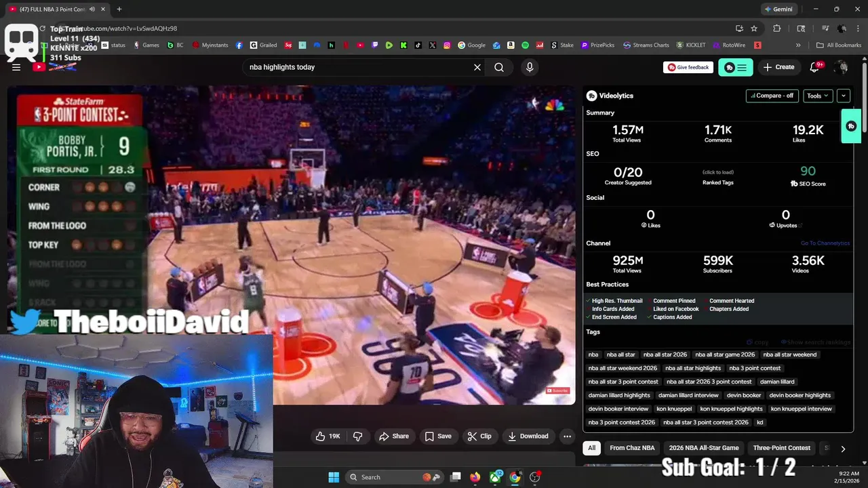The height and width of the screenshot is (488, 868).
Task: Toggle the Compare - off button
Action: (772, 96)
